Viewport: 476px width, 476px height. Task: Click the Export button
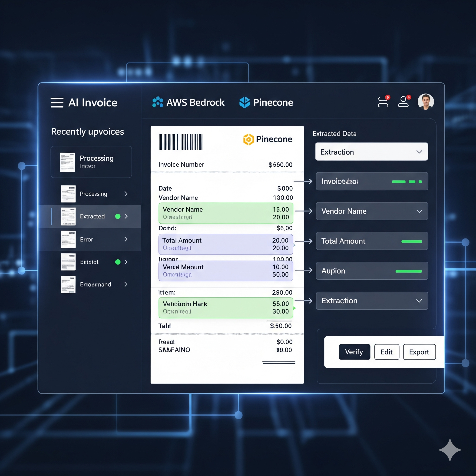tap(419, 352)
